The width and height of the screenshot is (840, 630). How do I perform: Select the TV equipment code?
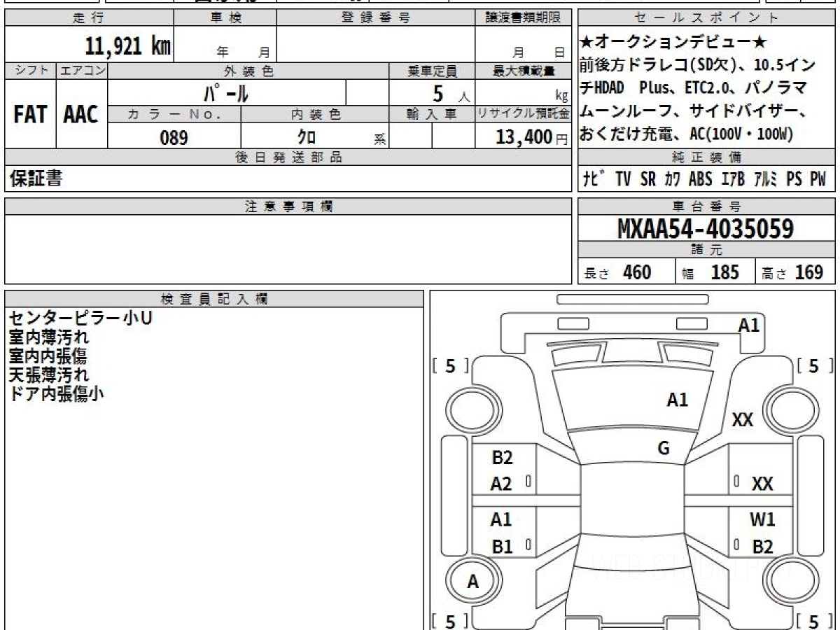pyautogui.click(x=623, y=179)
